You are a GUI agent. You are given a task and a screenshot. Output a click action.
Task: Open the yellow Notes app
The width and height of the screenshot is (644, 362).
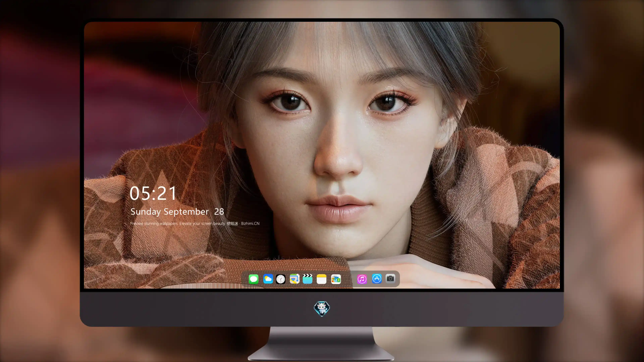[321, 279]
